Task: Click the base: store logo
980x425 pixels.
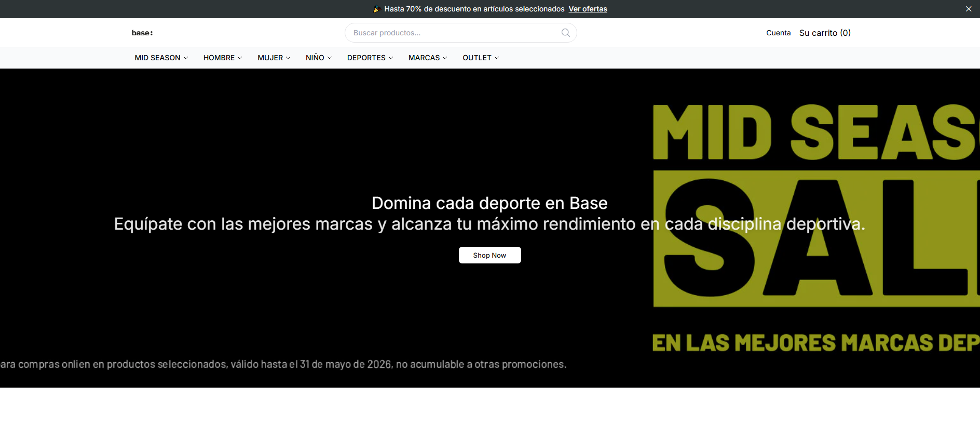Action: click(142, 33)
